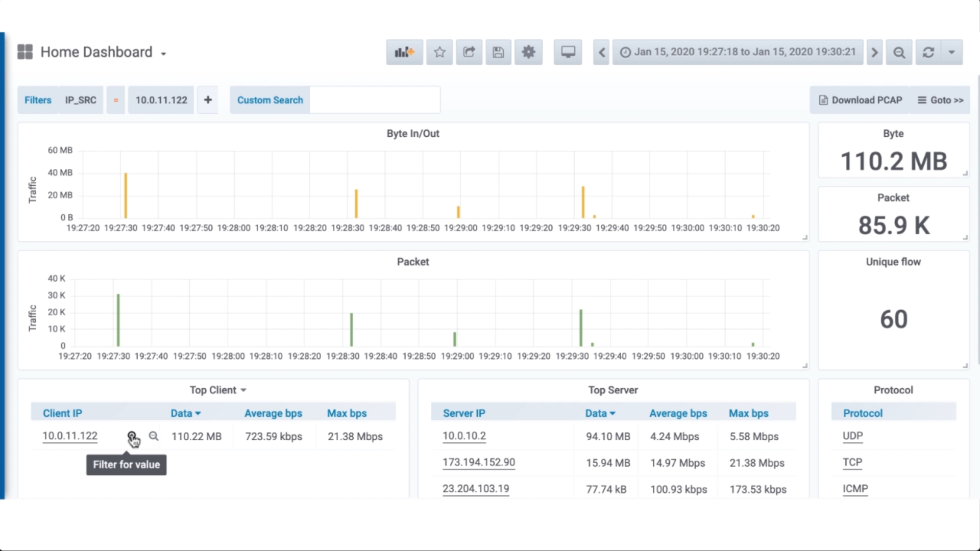Click the Add panel icon
Image resolution: width=980 pixels, height=551 pixels.
(404, 52)
